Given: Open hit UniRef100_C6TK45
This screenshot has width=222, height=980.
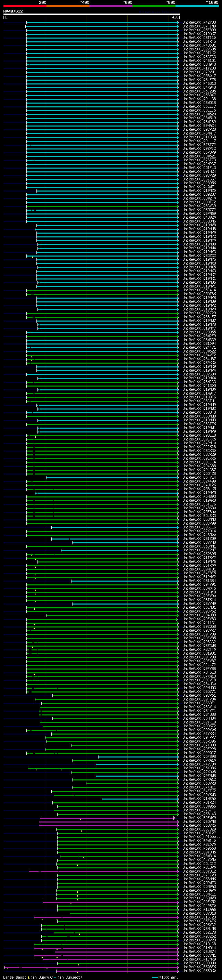Looking at the screenshot, I should (x=199, y=41).
